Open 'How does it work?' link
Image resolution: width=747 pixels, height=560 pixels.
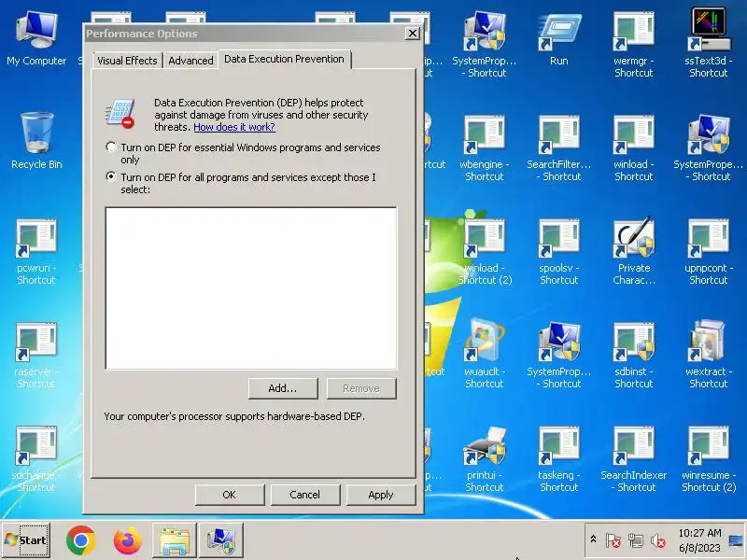point(234,127)
